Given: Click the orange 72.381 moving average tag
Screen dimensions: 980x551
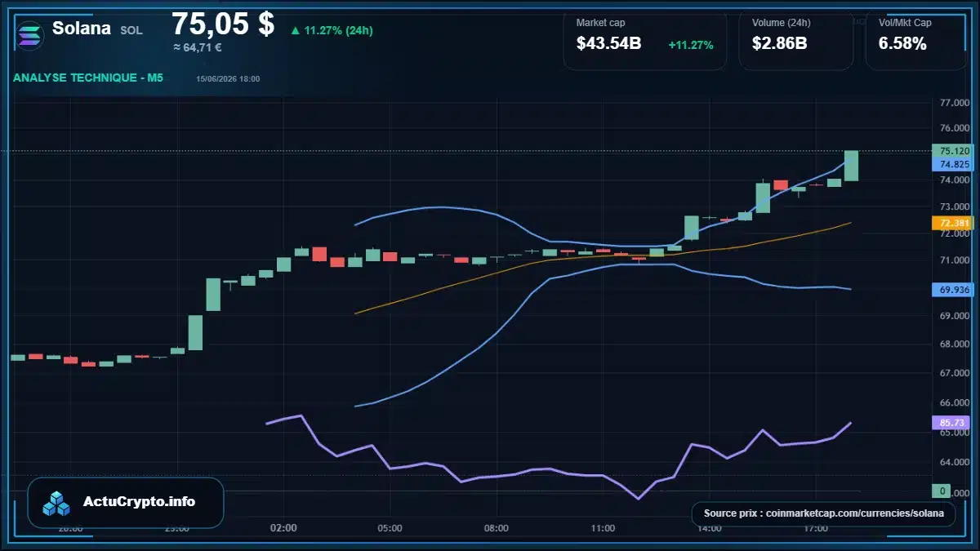Looking at the screenshot, I should 954,223.
